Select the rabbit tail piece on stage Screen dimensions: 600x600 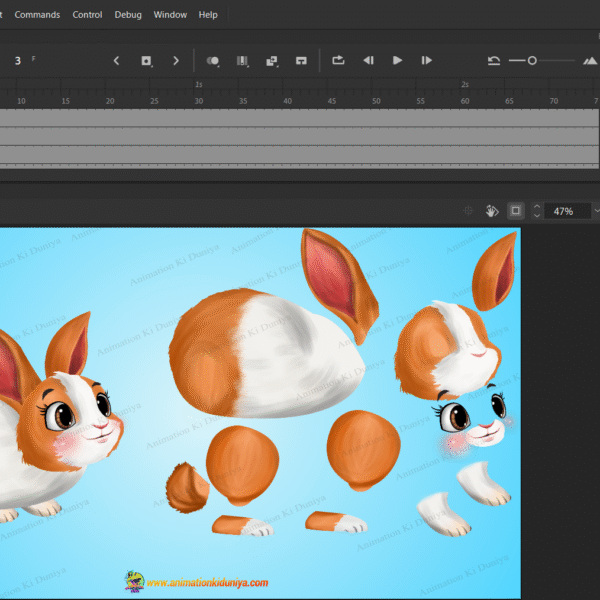(x=188, y=488)
